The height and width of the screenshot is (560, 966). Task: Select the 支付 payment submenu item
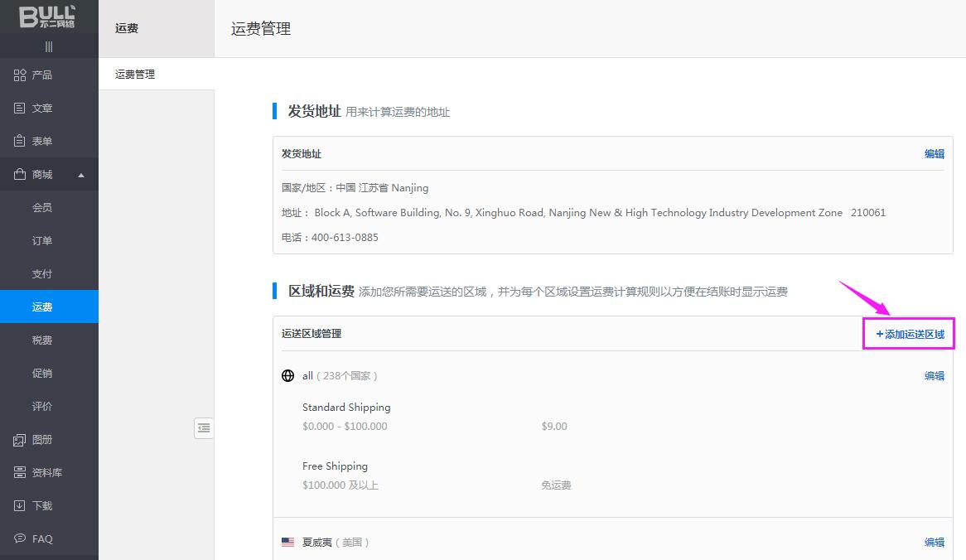pyautogui.click(x=42, y=274)
